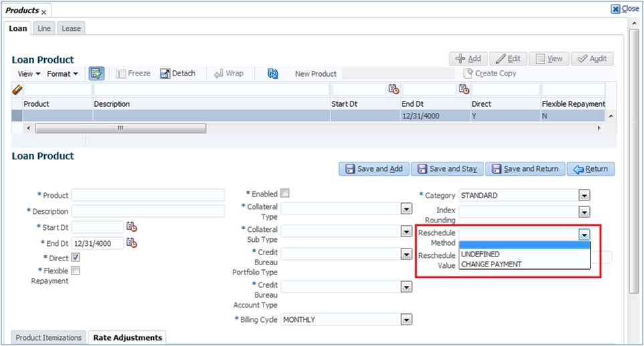The image size is (644, 346).
Task: Open the Start Dt filter calendar icon
Action: pyautogui.click(x=393, y=89)
